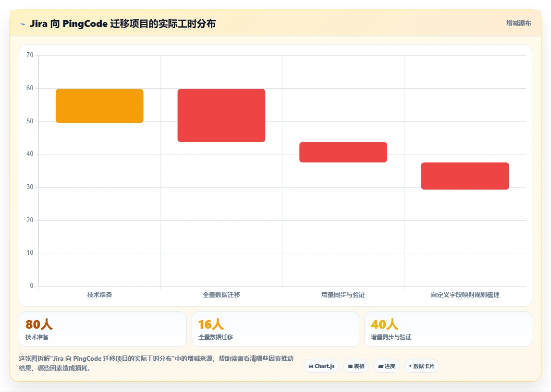Click the y-axis value 0
The width and height of the screenshot is (551, 392).
[x=32, y=285]
